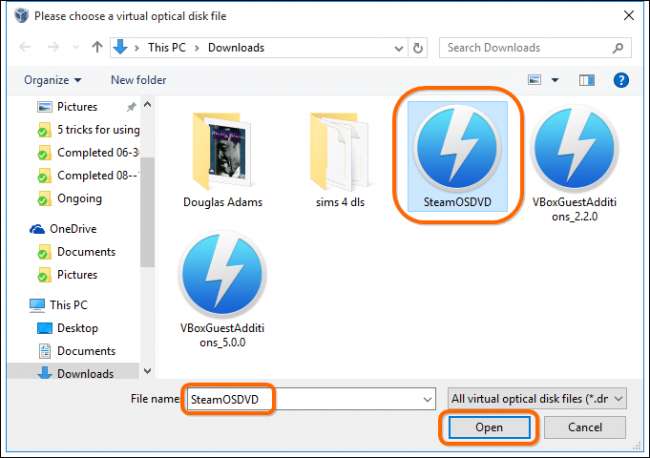
Task: Open '5 tricks for using' folder
Action: (x=88, y=130)
